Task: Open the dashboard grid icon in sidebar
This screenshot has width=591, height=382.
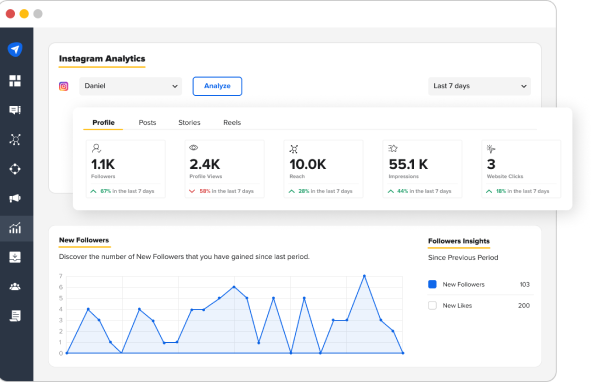Action: (15, 80)
